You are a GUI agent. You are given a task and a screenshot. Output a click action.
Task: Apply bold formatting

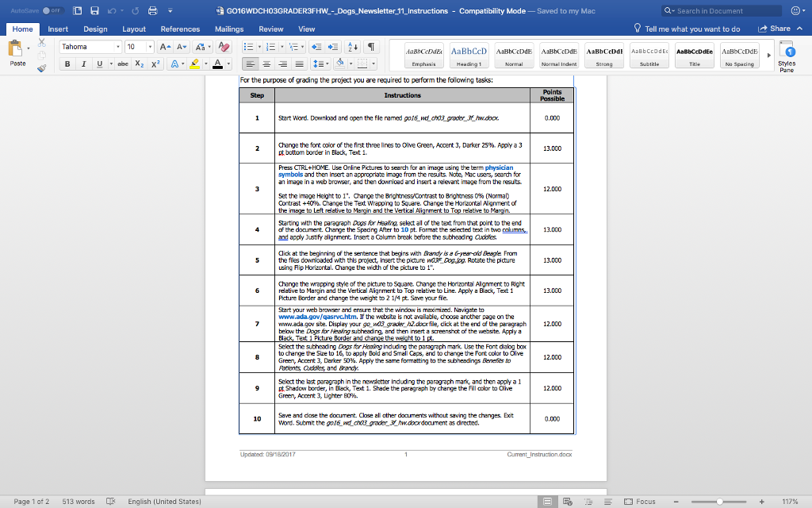click(x=67, y=63)
